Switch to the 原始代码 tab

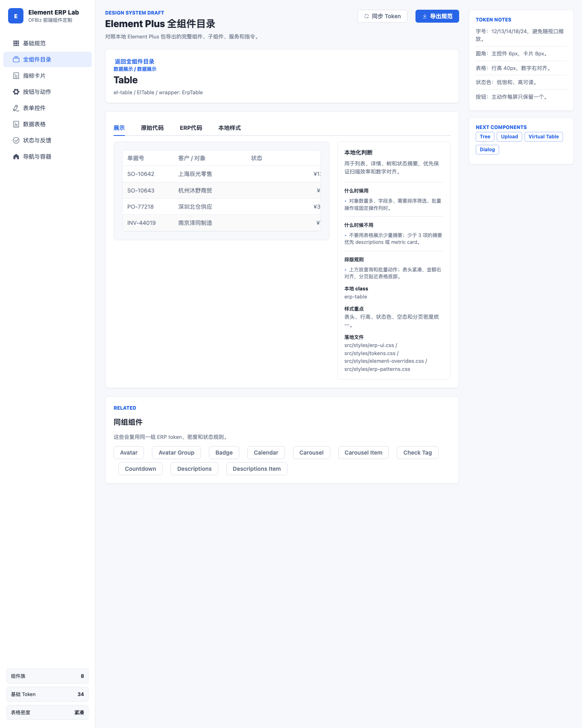pyautogui.click(x=152, y=128)
